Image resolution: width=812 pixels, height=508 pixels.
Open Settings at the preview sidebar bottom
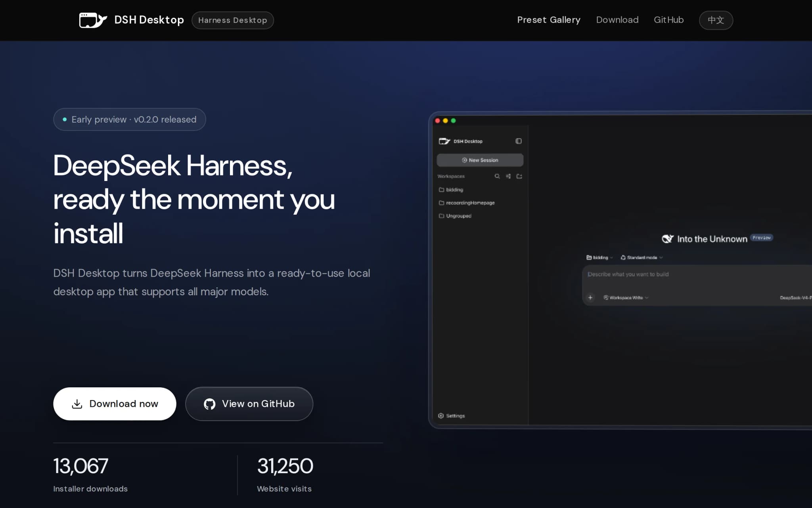[452, 416]
